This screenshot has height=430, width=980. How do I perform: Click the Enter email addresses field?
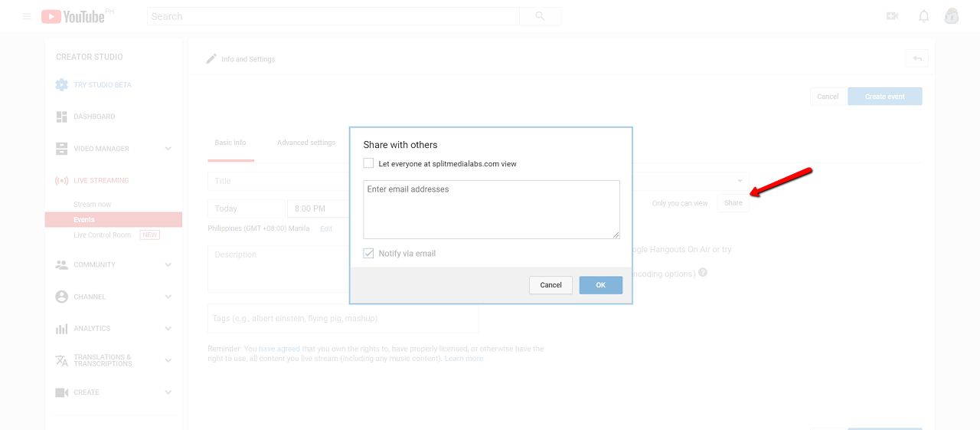491,209
